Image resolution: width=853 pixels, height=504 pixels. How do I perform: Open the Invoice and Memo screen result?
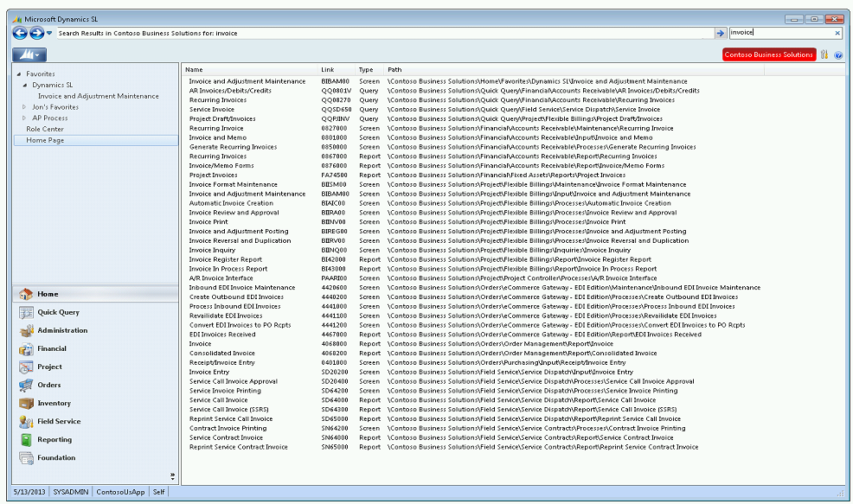pos(218,137)
